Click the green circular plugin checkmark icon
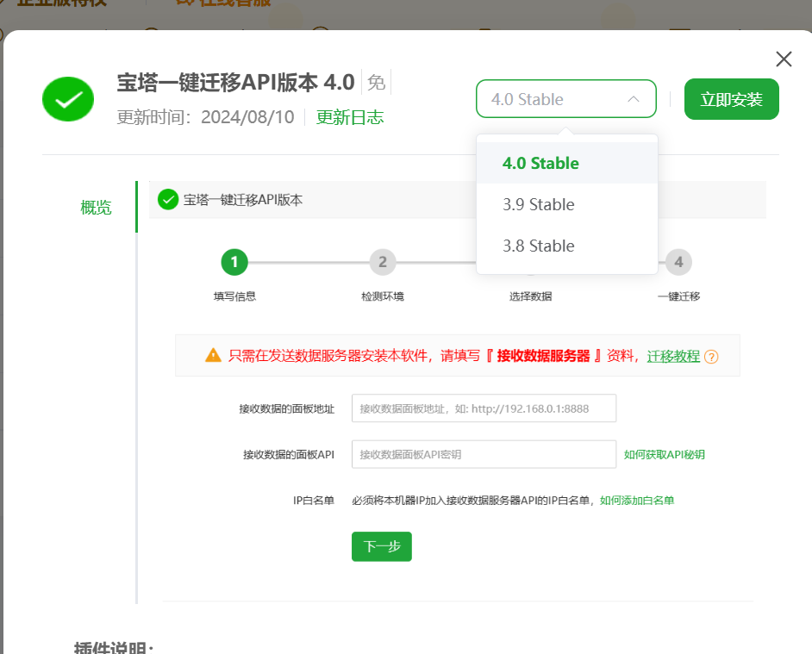 [67, 99]
